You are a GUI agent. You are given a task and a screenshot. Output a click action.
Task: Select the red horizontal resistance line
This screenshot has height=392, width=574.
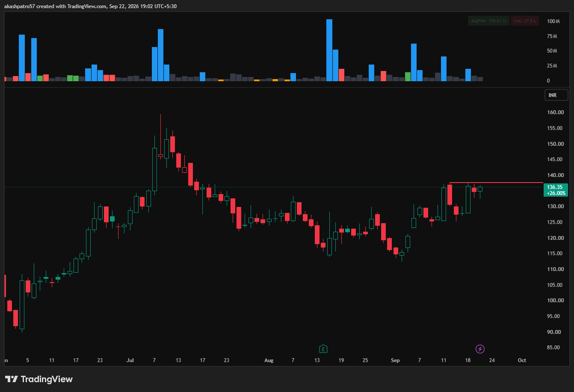coord(496,183)
